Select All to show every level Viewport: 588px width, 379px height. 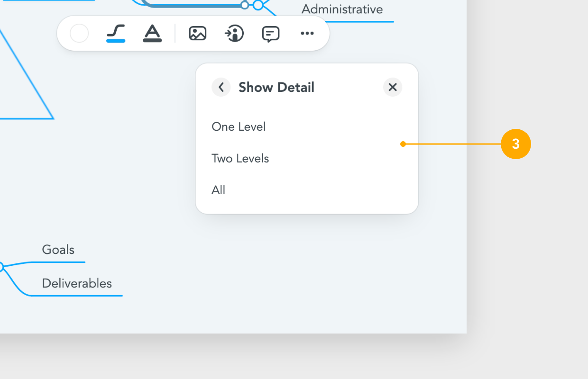click(x=219, y=190)
